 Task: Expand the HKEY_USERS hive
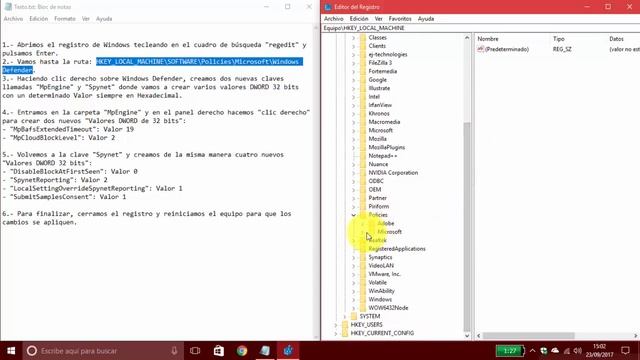(x=336, y=324)
